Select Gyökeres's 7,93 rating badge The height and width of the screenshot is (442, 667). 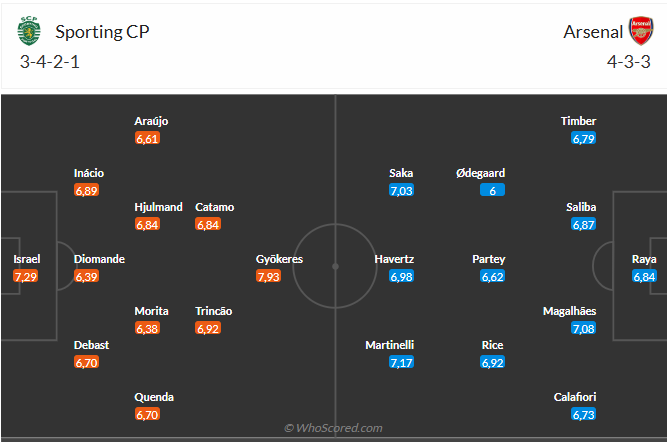tap(268, 276)
